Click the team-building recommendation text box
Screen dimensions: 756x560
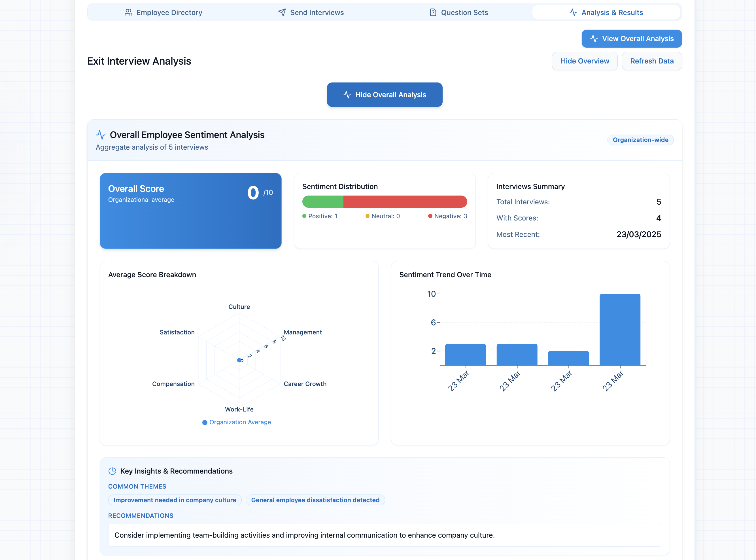(x=385, y=535)
